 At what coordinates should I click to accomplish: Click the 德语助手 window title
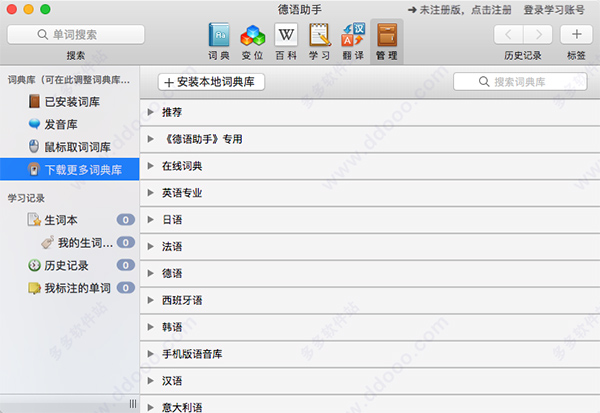point(300,10)
